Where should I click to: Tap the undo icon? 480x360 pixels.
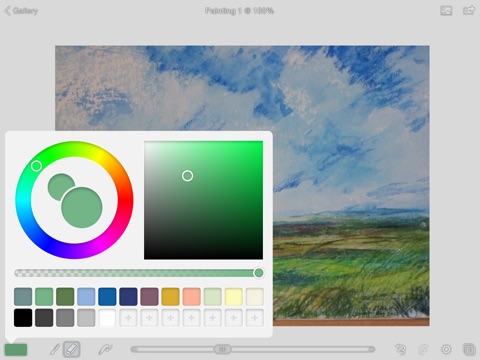point(400,349)
